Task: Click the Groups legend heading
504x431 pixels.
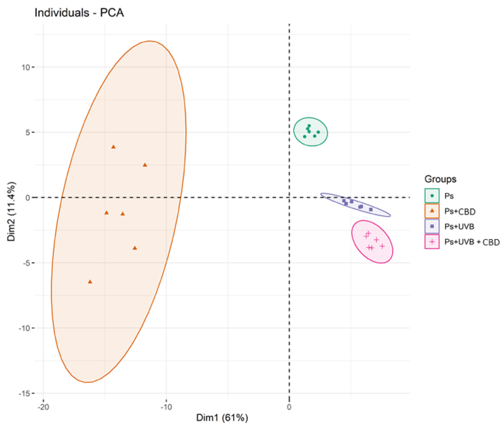Action: click(440, 179)
